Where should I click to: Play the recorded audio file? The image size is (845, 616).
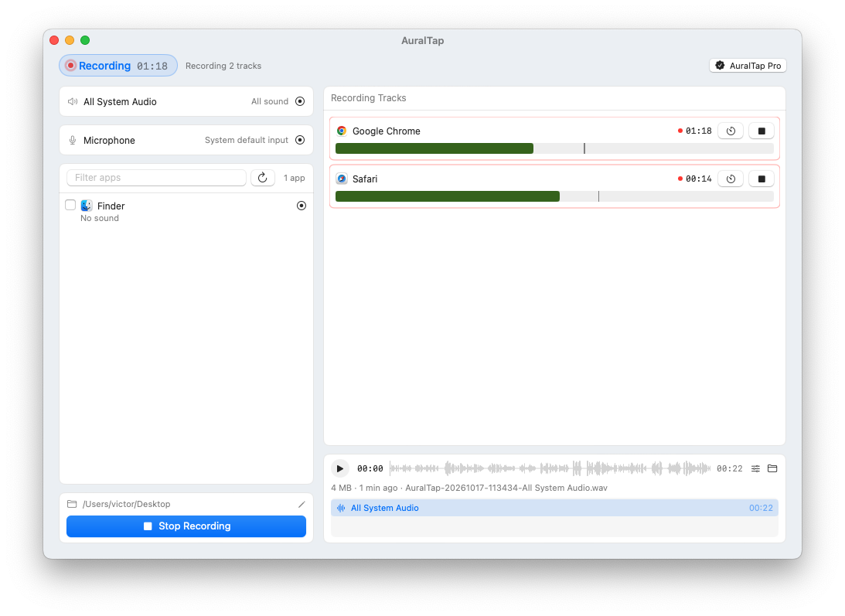coord(340,469)
